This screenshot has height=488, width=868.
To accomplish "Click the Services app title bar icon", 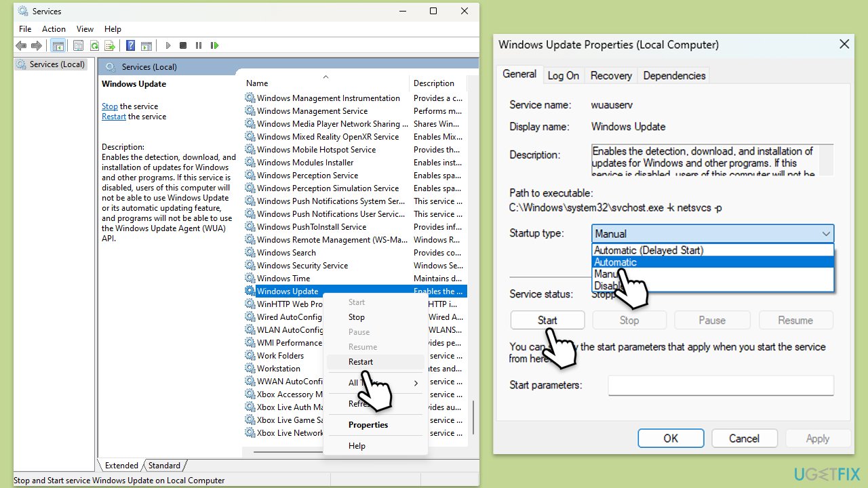I will click(x=22, y=11).
